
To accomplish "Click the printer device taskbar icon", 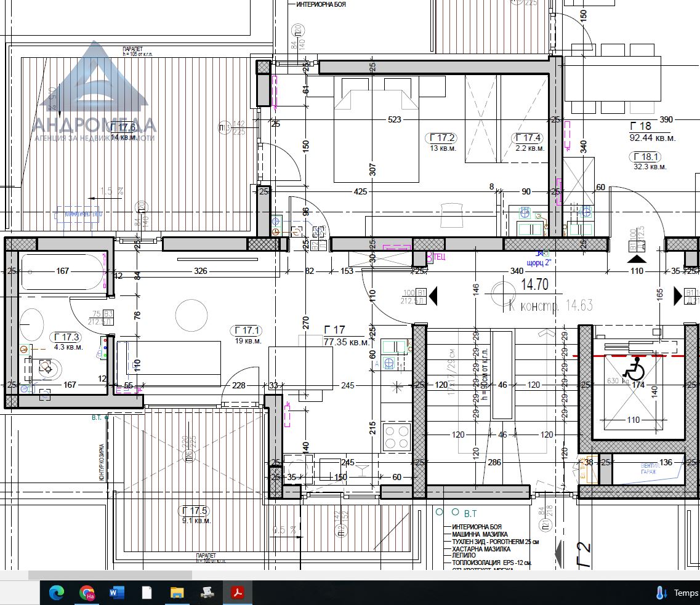I will click(207, 593).
